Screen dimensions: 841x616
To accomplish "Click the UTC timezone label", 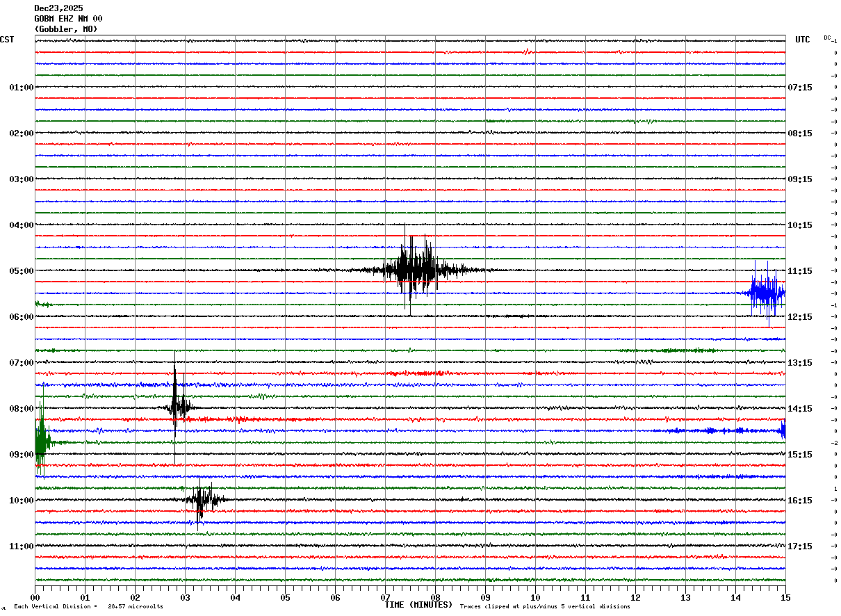I will [x=803, y=40].
